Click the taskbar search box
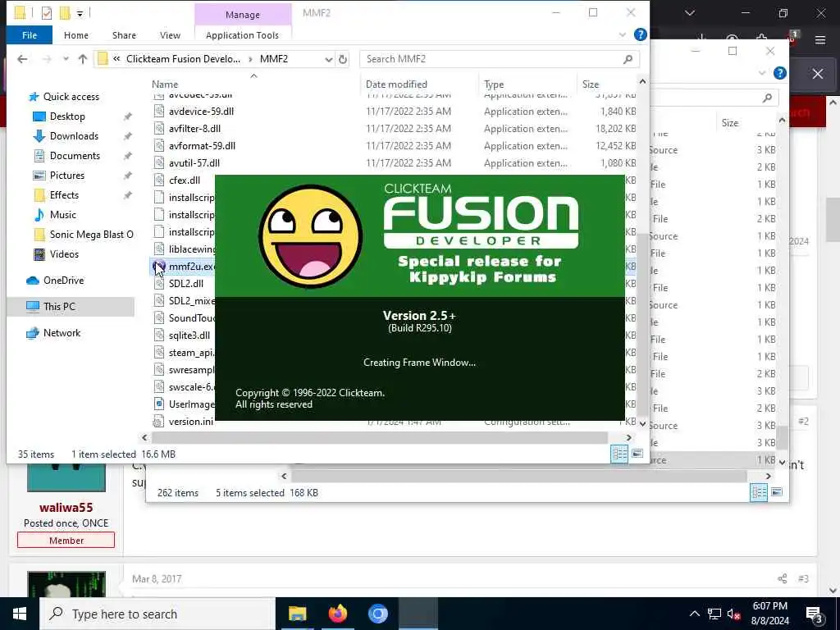 coord(157,614)
